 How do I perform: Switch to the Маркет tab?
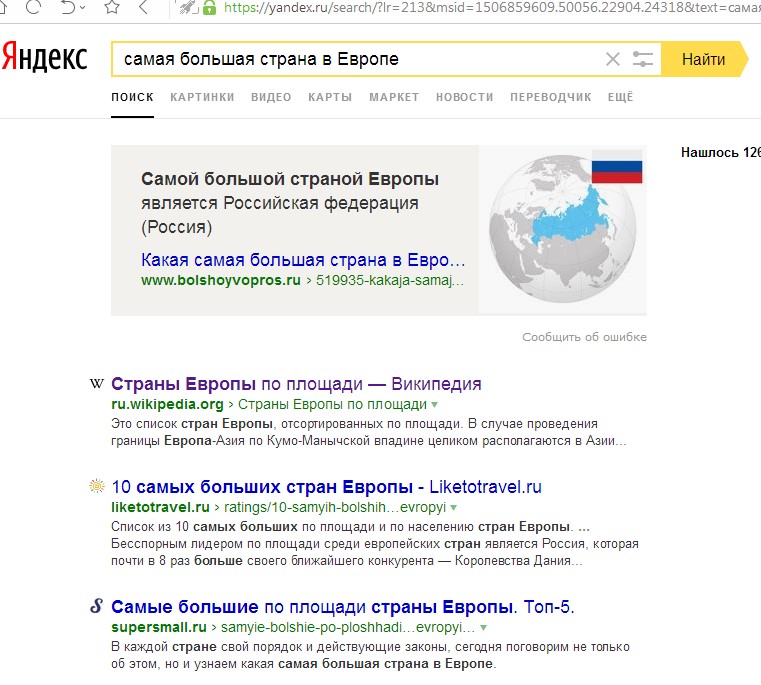click(394, 97)
